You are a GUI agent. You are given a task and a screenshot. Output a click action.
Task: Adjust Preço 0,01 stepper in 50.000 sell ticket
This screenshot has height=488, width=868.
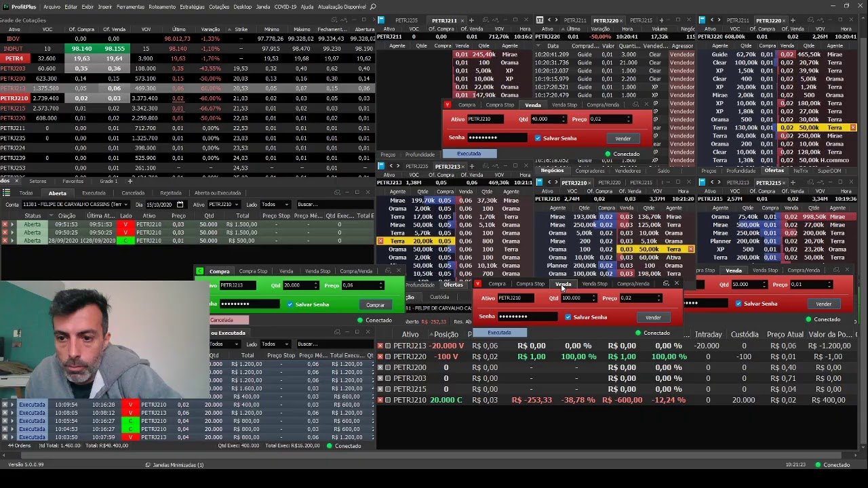coord(829,285)
